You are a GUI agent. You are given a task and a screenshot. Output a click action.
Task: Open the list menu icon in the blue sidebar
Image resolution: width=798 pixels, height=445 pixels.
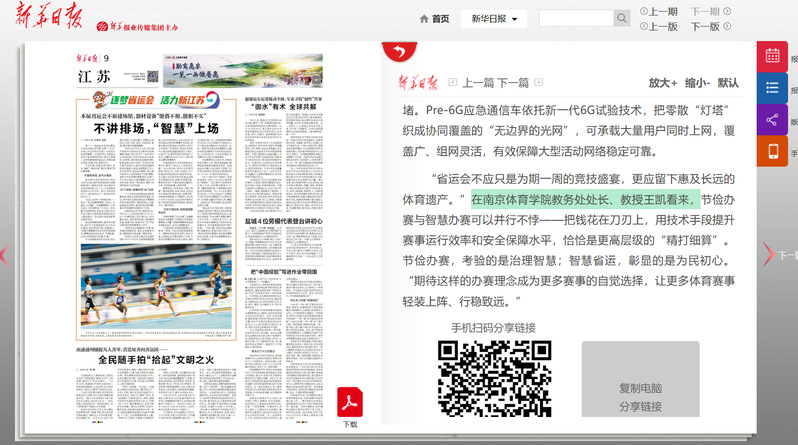(772, 88)
